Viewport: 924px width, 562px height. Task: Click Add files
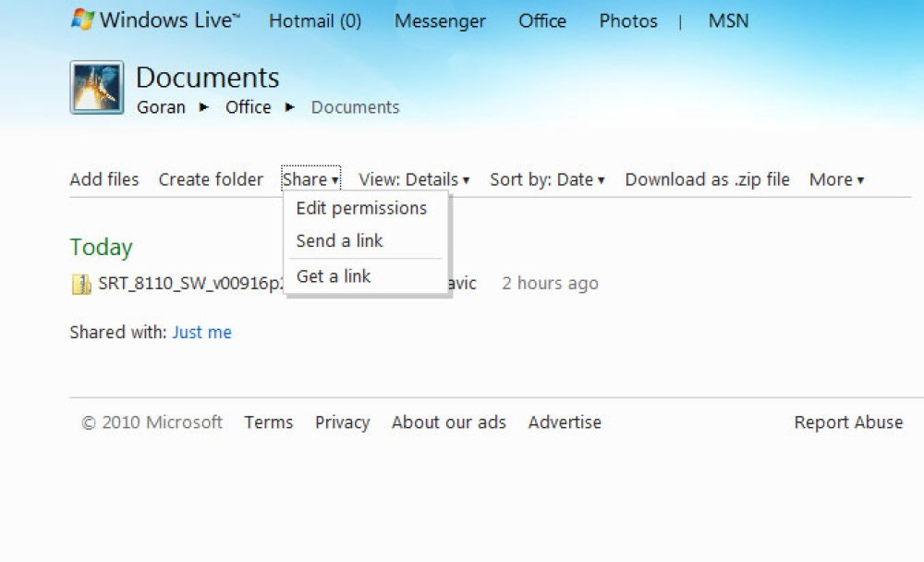104,179
